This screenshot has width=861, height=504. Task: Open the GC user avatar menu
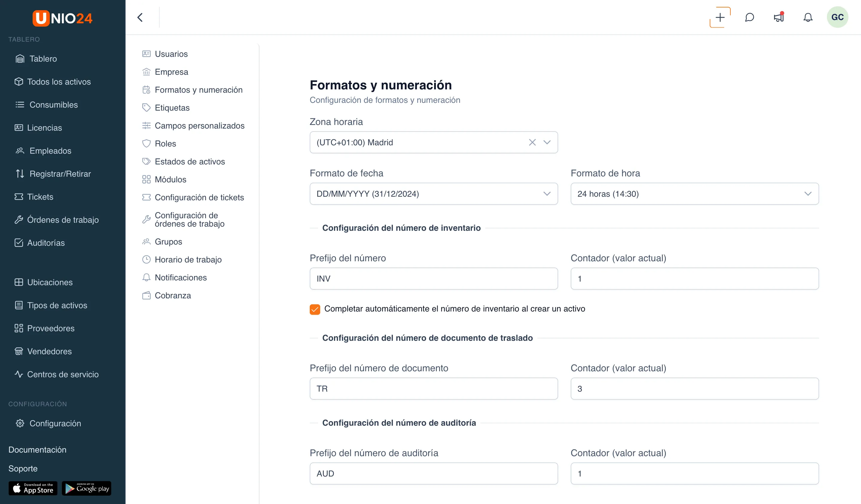(x=837, y=17)
